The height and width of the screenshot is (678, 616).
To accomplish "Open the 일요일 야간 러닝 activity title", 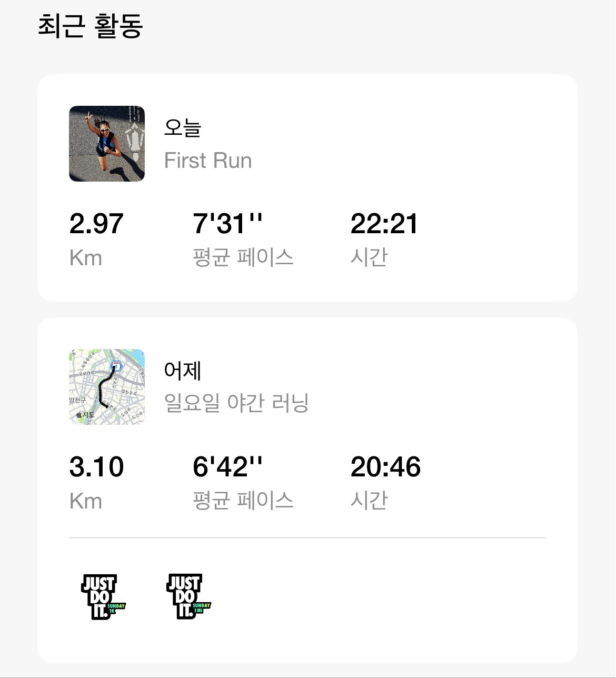I will point(236,403).
